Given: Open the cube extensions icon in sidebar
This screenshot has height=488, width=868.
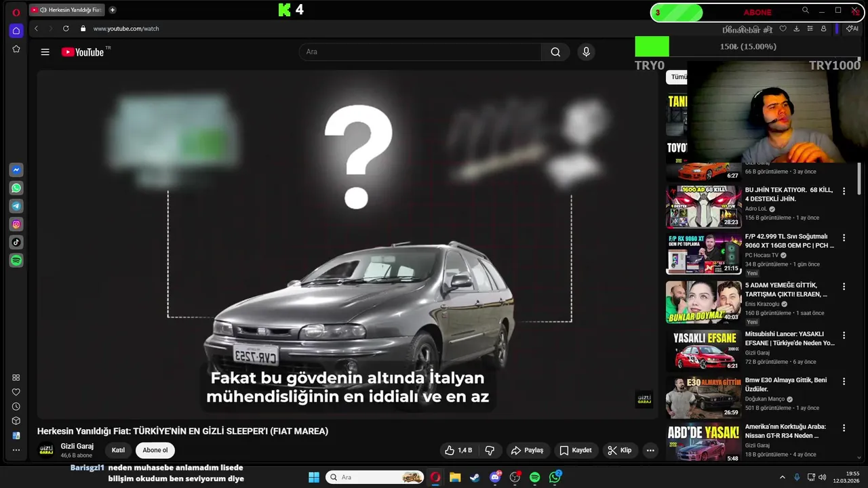Looking at the screenshot, I should point(16,421).
